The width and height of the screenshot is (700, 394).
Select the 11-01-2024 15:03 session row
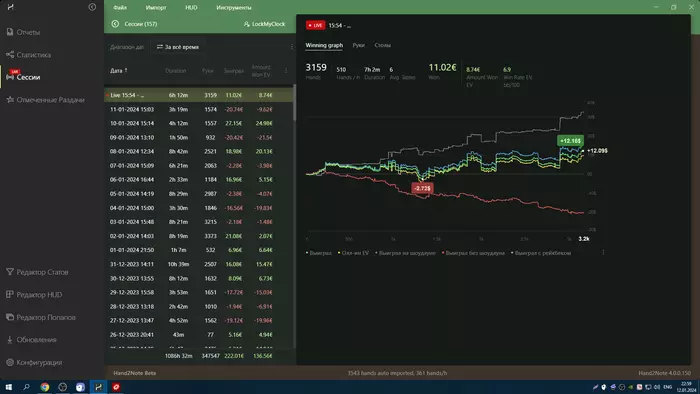pos(199,109)
